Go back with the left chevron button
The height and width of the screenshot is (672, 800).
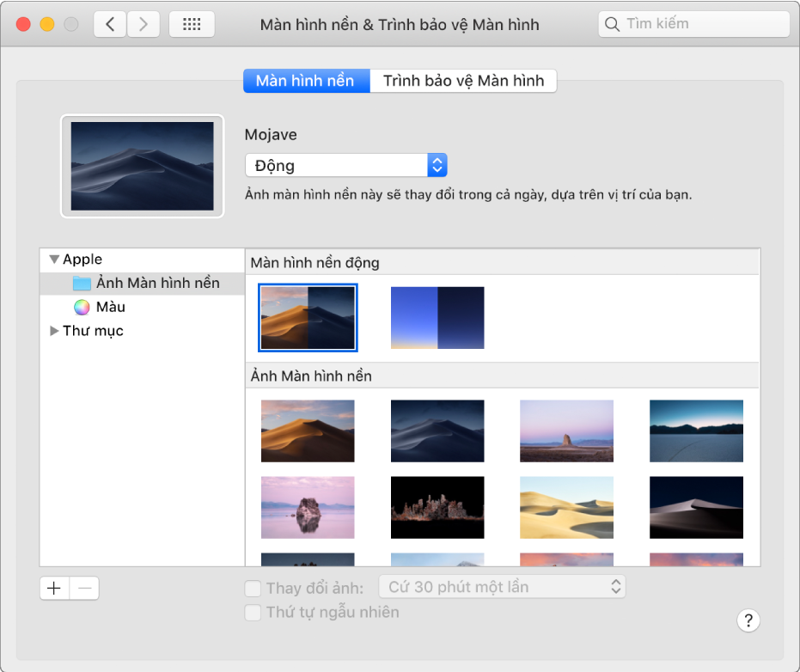coord(110,24)
